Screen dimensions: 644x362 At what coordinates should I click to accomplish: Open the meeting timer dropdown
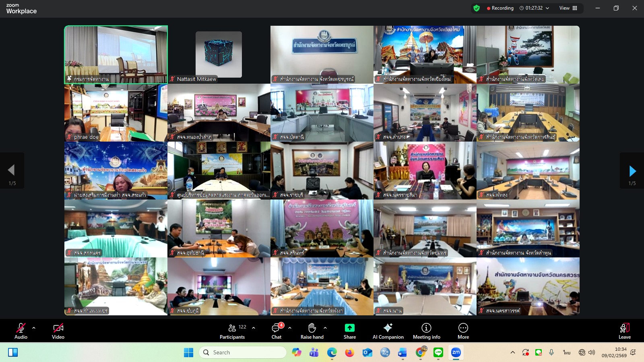click(x=547, y=8)
